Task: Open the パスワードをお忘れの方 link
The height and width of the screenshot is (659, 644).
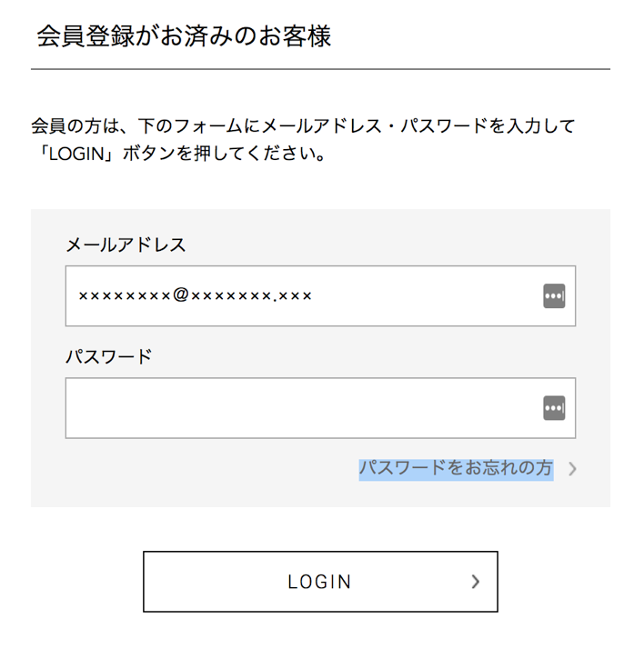Action: coord(456,468)
